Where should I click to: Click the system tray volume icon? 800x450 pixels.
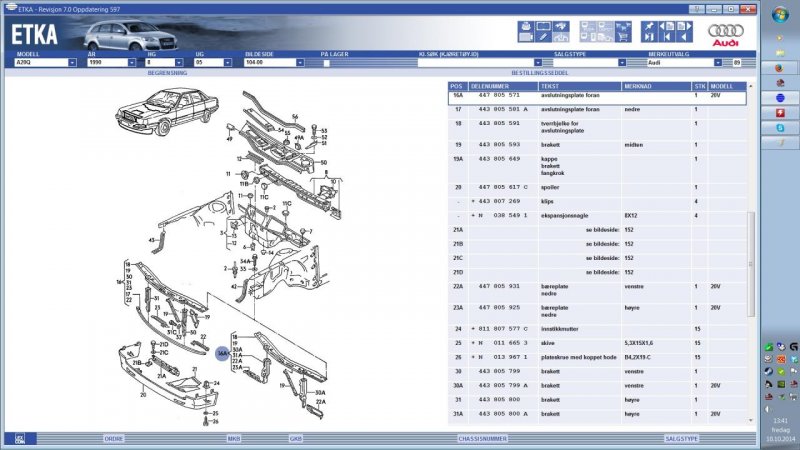768,409
